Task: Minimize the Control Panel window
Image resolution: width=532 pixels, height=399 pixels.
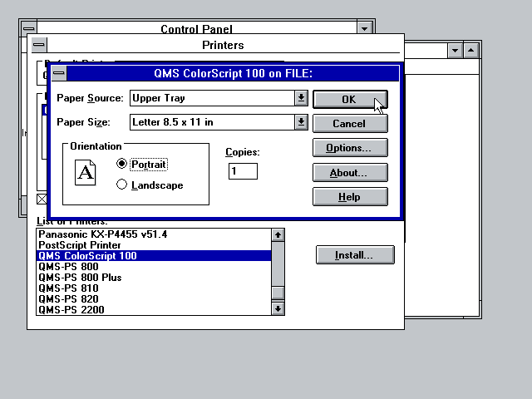Action: point(365,28)
